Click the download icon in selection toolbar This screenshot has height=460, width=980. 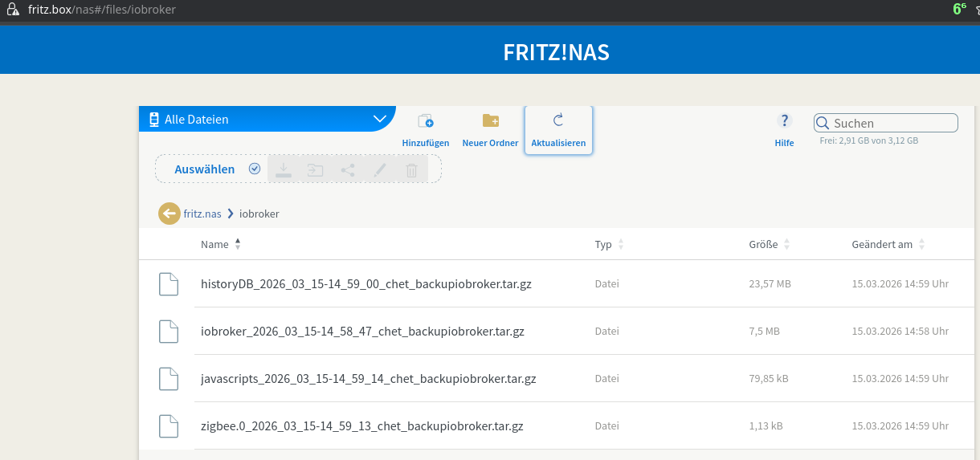[283, 169]
